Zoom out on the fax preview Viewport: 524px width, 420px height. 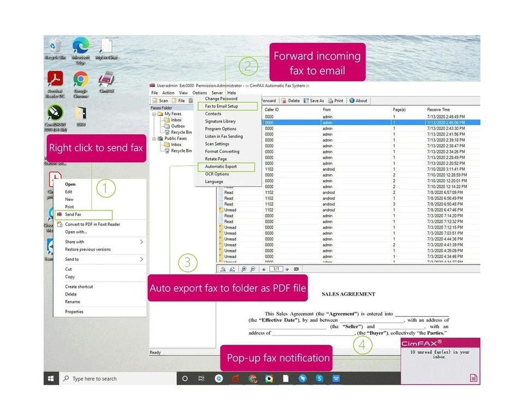[252, 269]
